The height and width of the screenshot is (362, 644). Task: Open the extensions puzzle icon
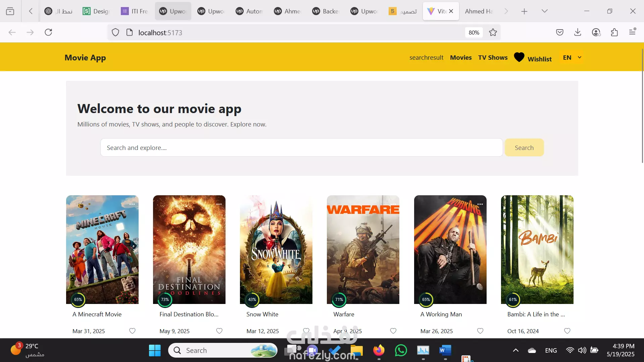click(614, 32)
